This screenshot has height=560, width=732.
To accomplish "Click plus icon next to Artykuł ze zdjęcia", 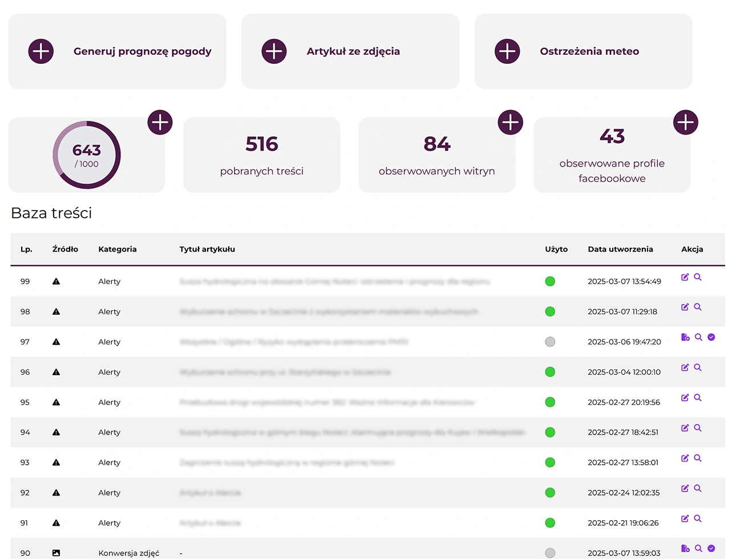I will click(274, 51).
